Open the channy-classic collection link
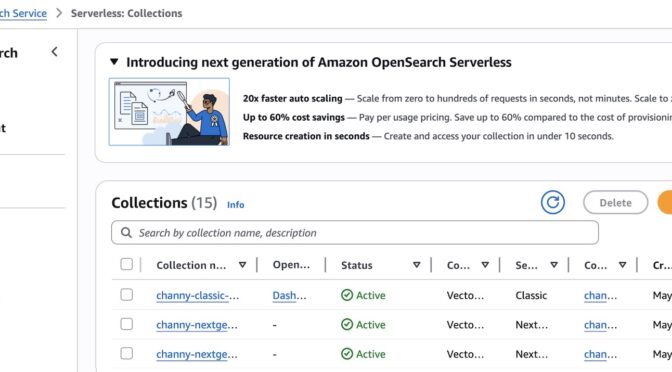672x372 pixels. point(198,296)
